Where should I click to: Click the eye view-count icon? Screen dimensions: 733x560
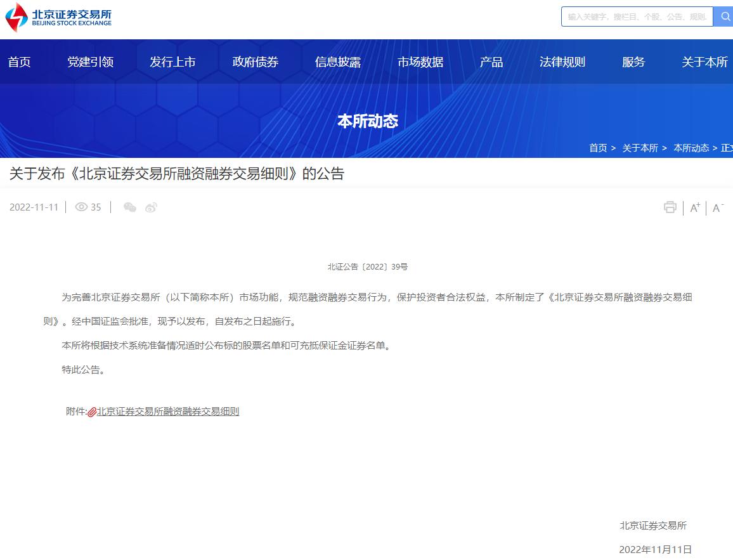pyautogui.click(x=81, y=207)
